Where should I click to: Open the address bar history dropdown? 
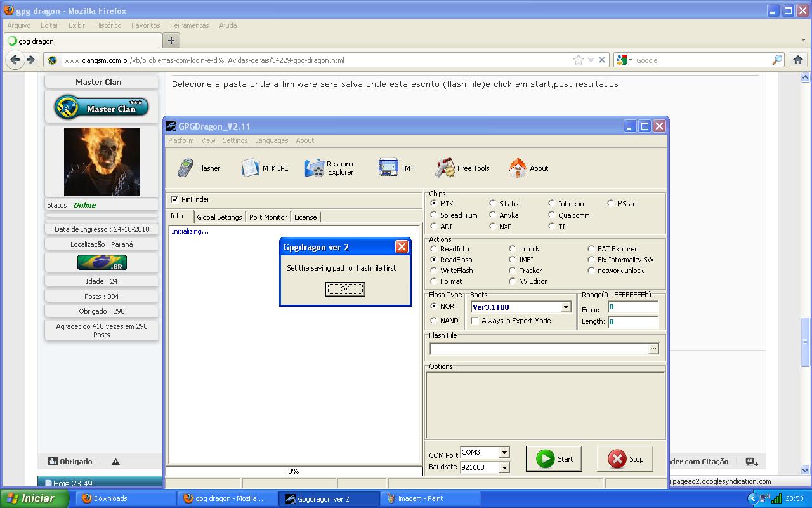pyautogui.click(x=591, y=60)
